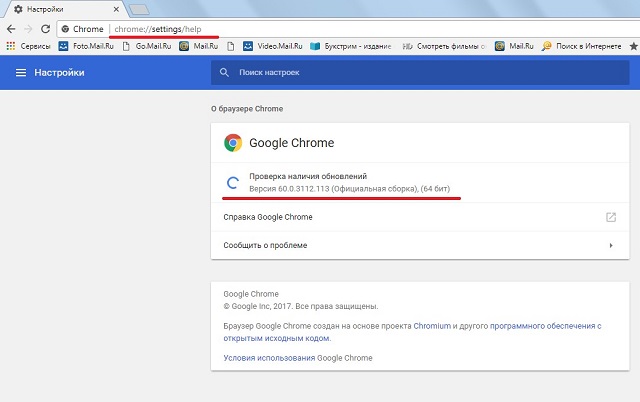
Task: Click the unnamed blank page bookmark icon
Action: [x=231, y=46]
